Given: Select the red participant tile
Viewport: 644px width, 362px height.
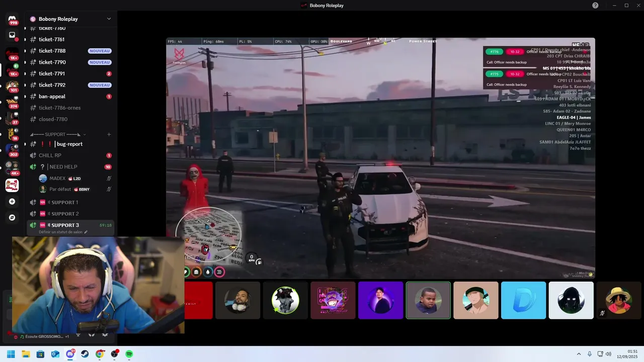Looking at the screenshot, I should 199,300.
